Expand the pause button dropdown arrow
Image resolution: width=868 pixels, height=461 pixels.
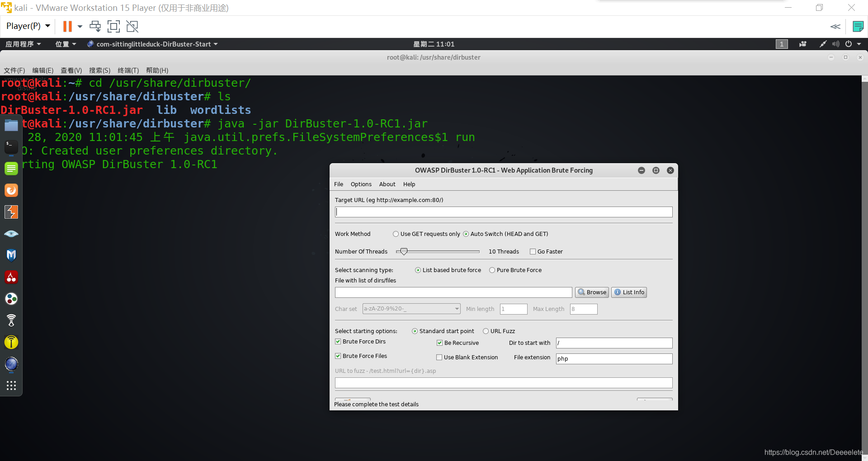click(x=80, y=26)
